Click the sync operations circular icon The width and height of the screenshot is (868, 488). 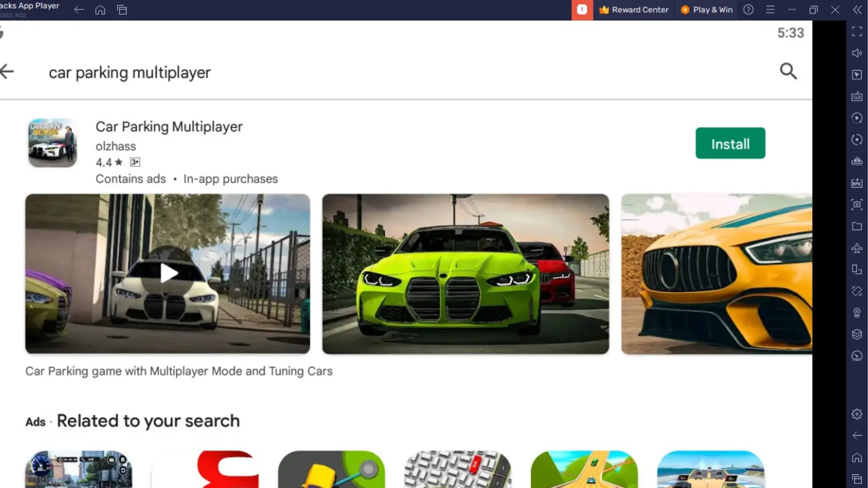(x=857, y=140)
